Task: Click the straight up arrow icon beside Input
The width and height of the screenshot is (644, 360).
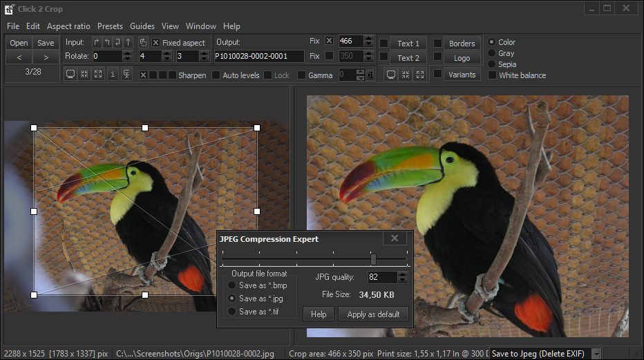Action: pos(129,42)
